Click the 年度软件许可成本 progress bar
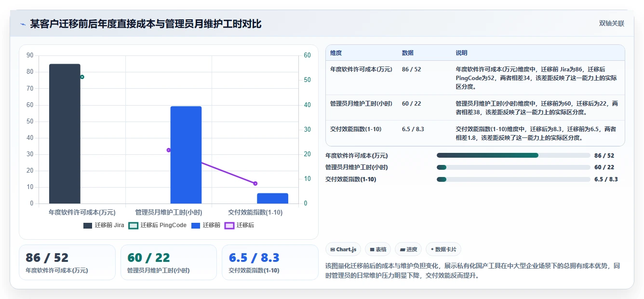Image resolution: width=644 pixels, height=299 pixels. pos(513,155)
